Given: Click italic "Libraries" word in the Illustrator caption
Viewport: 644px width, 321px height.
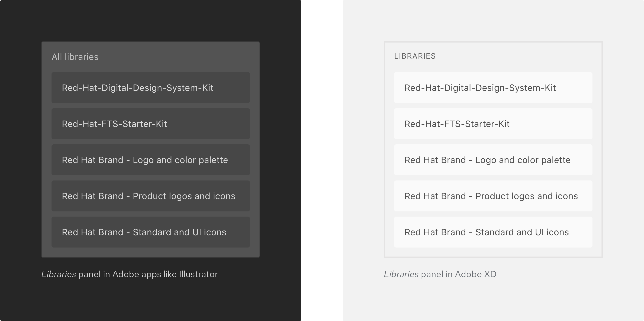Looking at the screenshot, I should pos(59,274).
